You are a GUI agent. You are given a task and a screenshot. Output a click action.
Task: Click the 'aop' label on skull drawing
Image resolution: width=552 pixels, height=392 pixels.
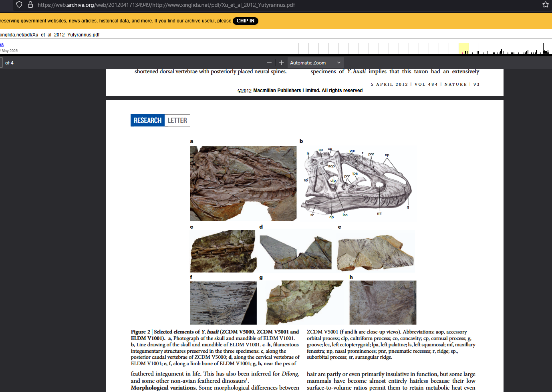[331, 166]
